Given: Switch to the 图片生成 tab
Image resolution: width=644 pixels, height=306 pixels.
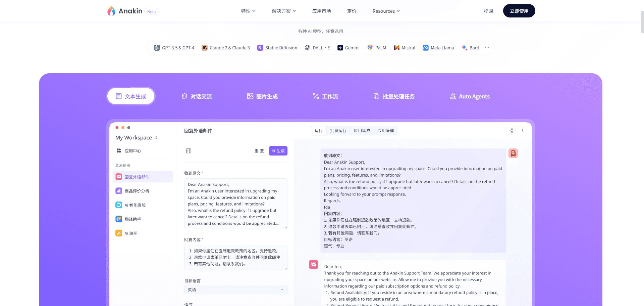Looking at the screenshot, I should [262, 96].
